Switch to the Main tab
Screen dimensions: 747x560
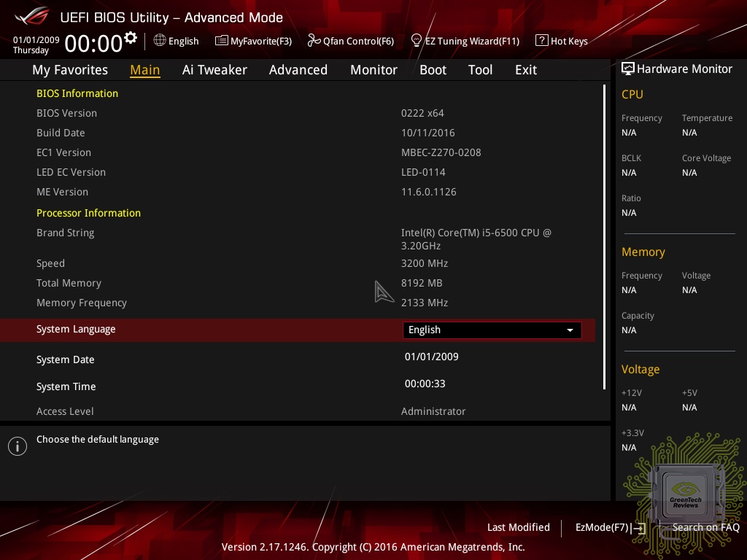[x=145, y=70]
